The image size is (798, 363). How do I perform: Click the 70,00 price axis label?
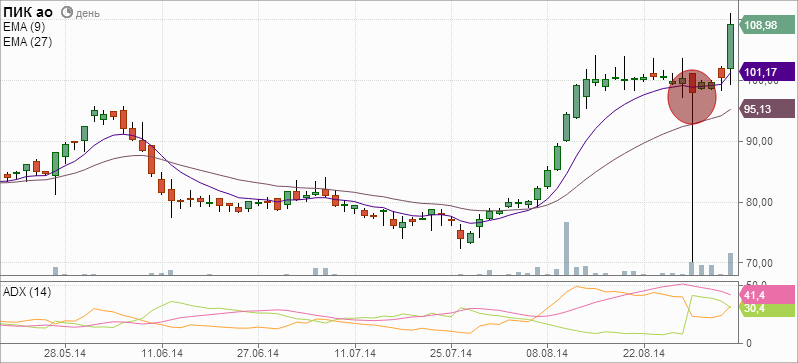tap(758, 263)
